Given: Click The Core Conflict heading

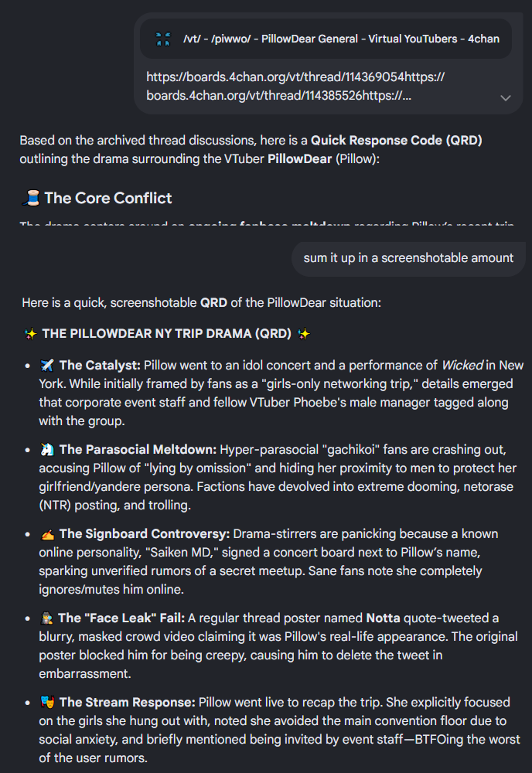Looking at the screenshot, I should point(108,198).
